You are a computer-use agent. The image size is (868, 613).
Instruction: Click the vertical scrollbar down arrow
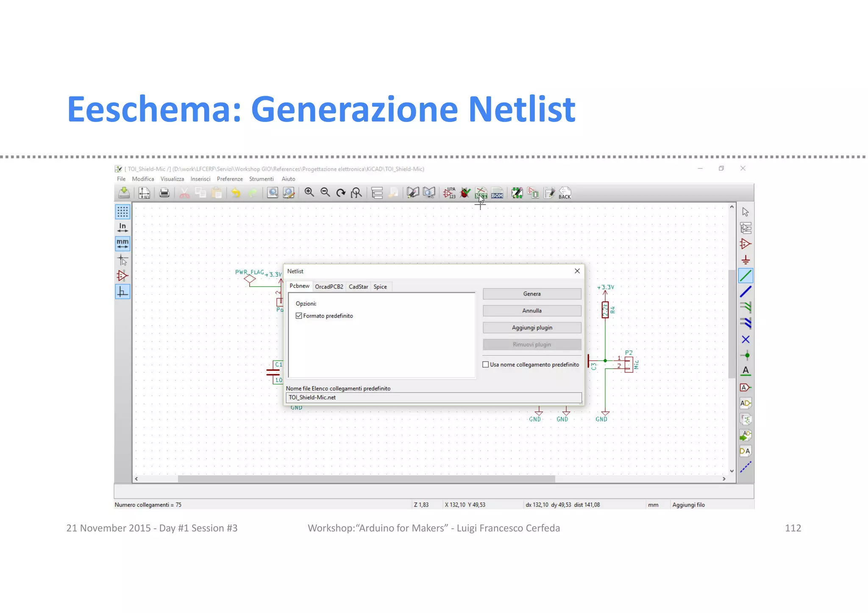click(x=732, y=471)
